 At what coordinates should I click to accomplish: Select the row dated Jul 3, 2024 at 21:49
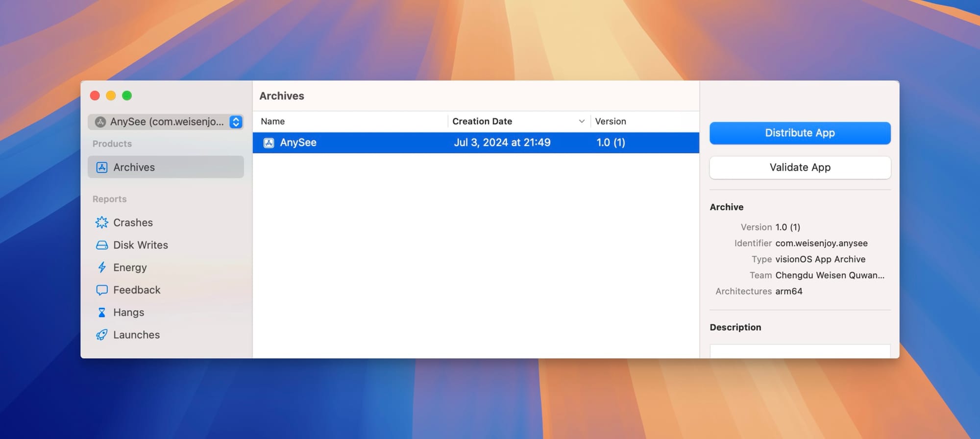pyautogui.click(x=502, y=143)
